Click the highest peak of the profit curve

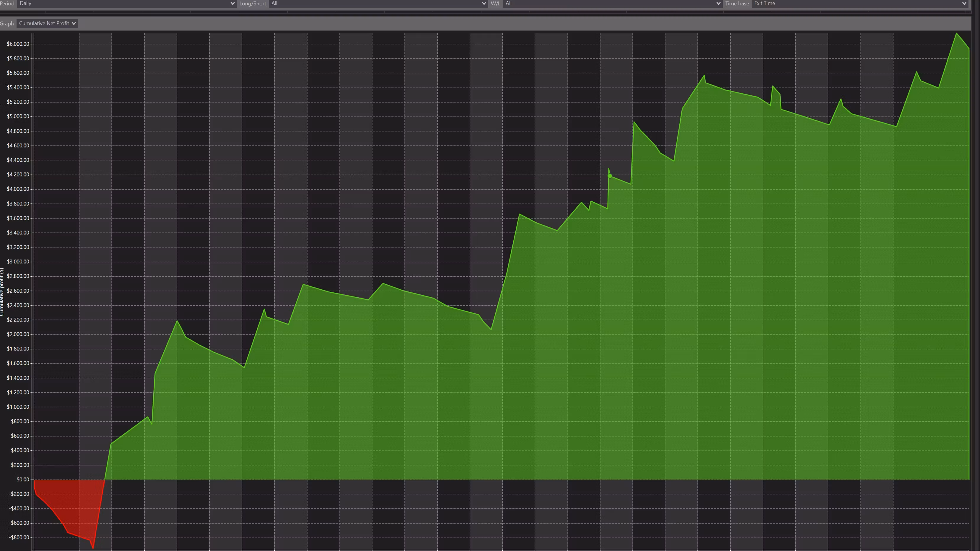point(956,33)
